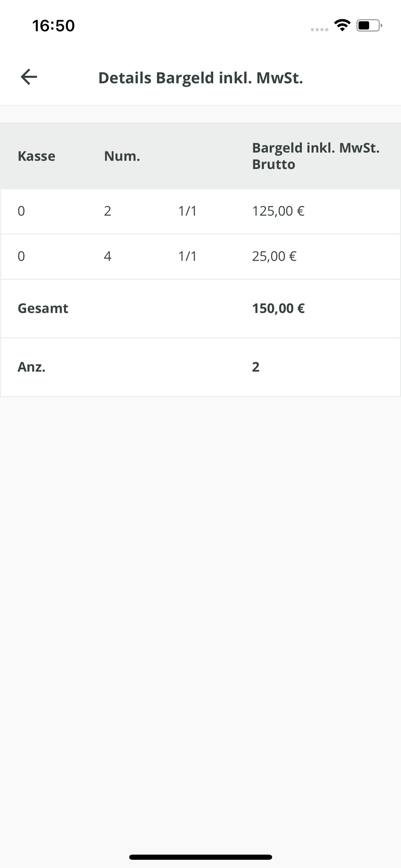Tap 1/1 in the first row
The width and height of the screenshot is (401, 868).
pos(187,211)
